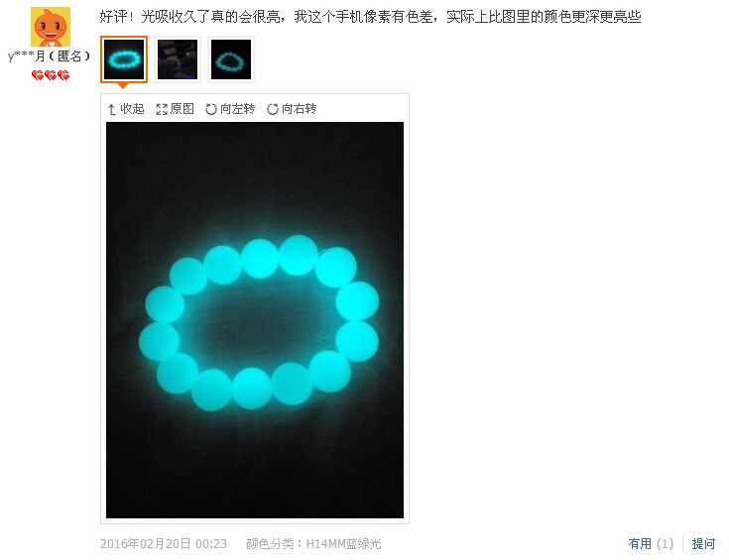Viewport: 729px width, 560px height.
Task: Click the up-arrow icon beside 收起
Action: click(x=111, y=110)
